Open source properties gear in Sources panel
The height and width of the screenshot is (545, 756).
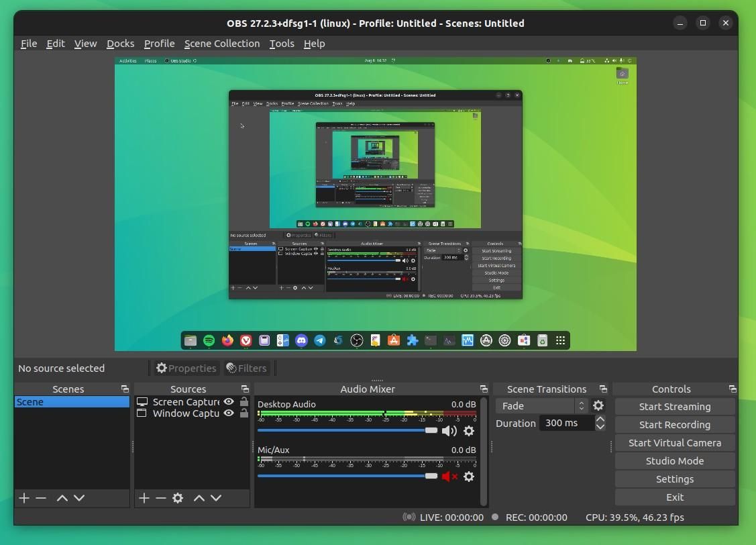click(177, 498)
